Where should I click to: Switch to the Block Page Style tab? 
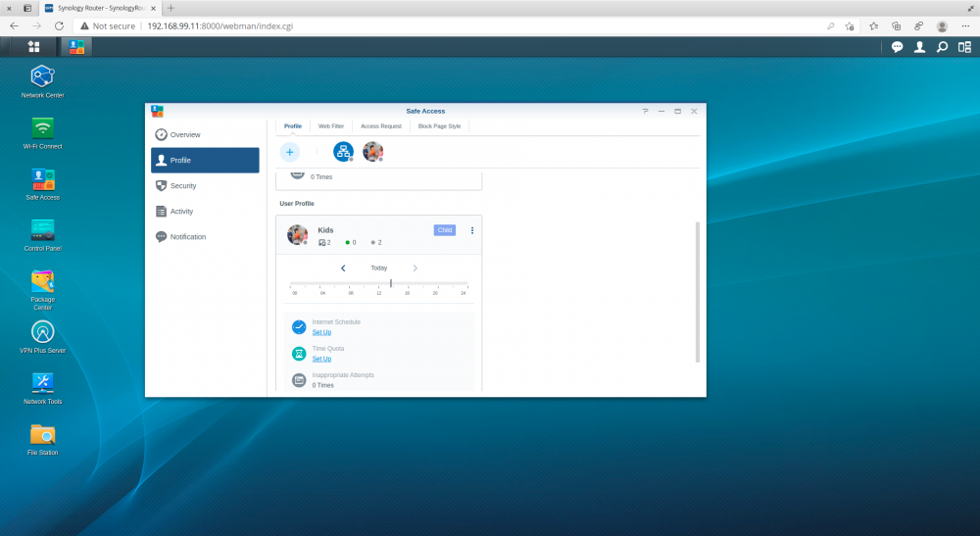point(439,126)
